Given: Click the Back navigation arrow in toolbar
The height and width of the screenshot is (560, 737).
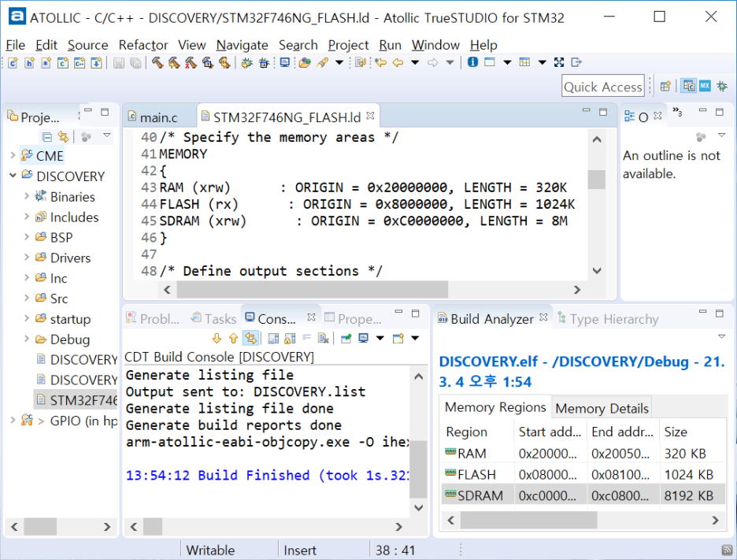Looking at the screenshot, I should pos(398,62).
